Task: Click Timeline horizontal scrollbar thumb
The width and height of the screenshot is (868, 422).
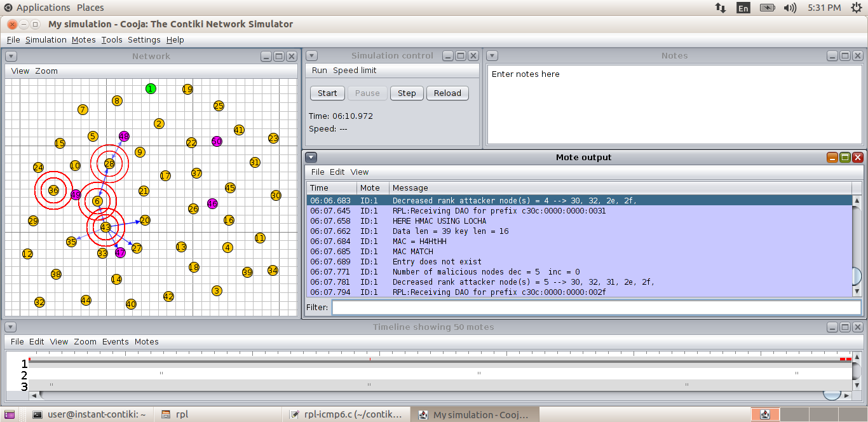Action: click(x=832, y=395)
